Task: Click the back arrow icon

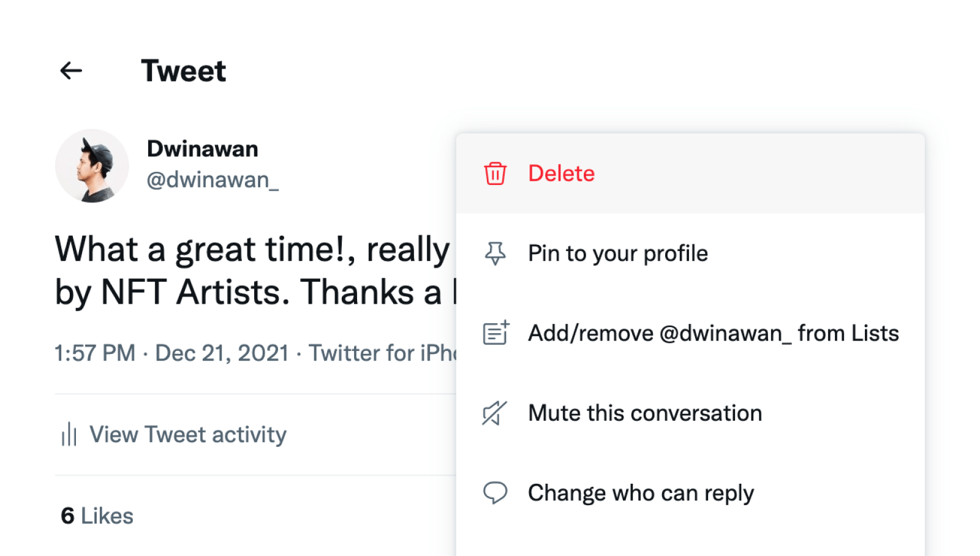Action: [x=71, y=71]
